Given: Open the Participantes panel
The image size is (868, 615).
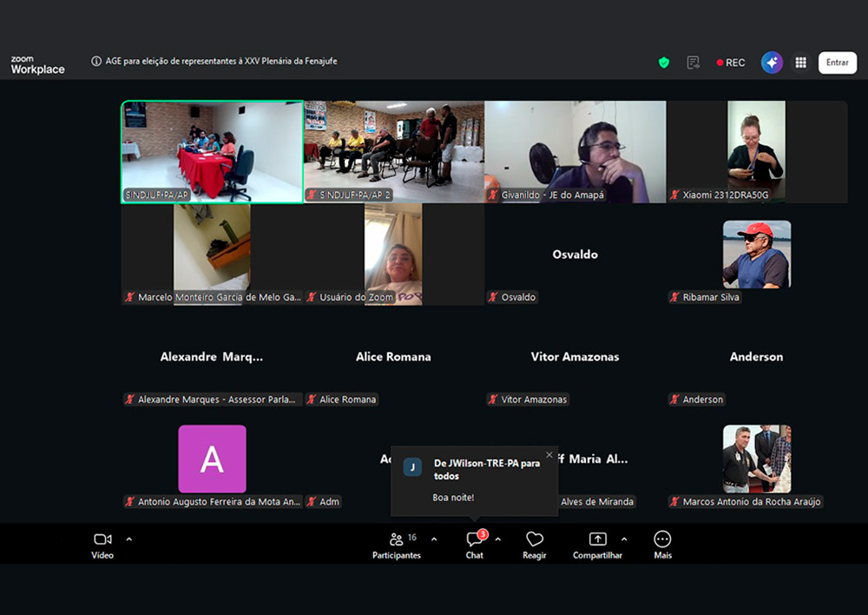Looking at the screenshot, I should pyautogui.click(x=397, y=545).
